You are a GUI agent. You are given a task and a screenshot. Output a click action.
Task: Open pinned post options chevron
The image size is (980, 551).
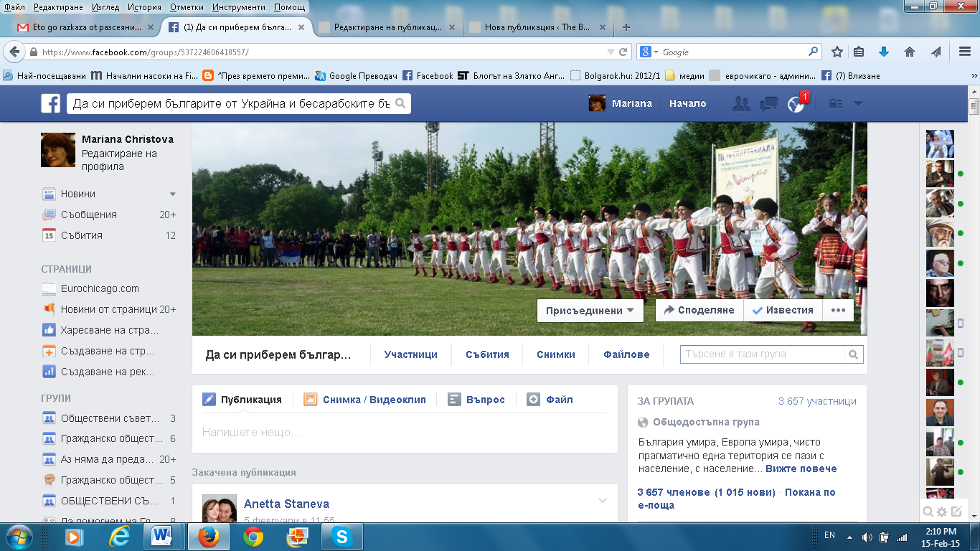pos(603,501)
